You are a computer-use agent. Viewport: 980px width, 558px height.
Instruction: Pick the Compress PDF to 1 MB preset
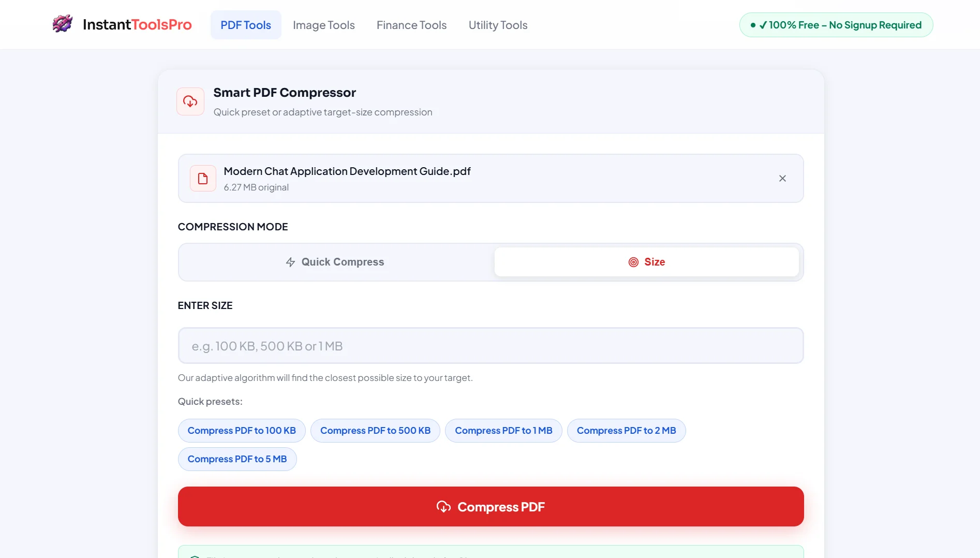coord(503,431)
